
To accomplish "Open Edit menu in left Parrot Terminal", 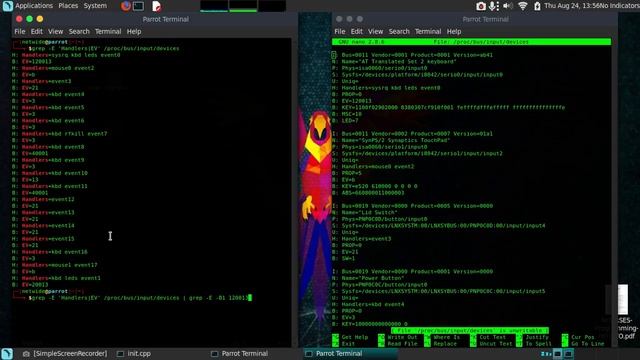I will pos(36,31).
